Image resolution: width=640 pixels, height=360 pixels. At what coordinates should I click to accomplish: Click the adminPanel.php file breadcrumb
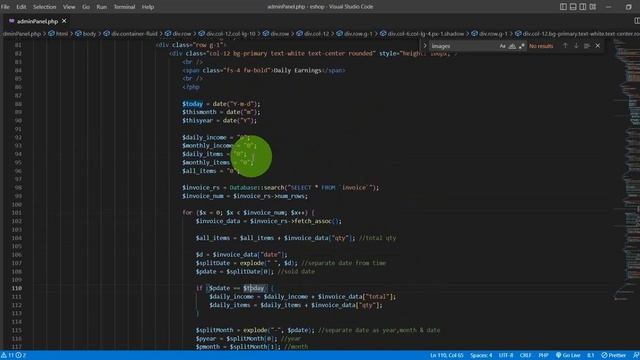click(x=21, y=33)
